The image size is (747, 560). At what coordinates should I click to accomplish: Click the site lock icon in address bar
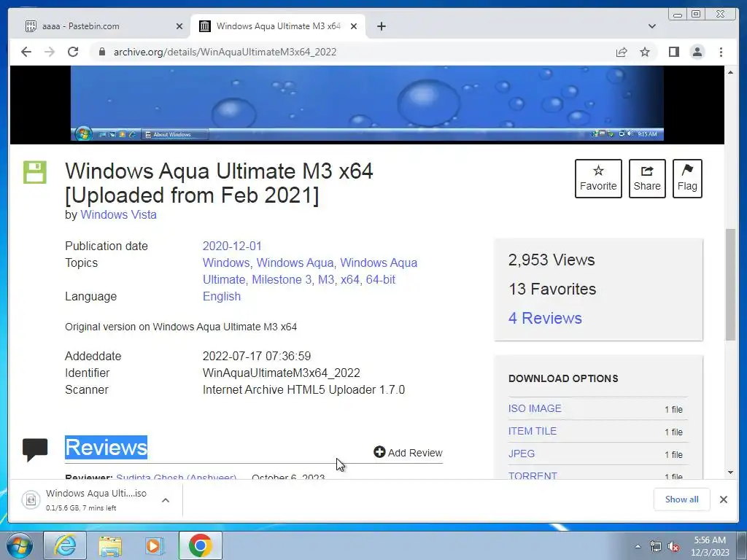[101, 52]
